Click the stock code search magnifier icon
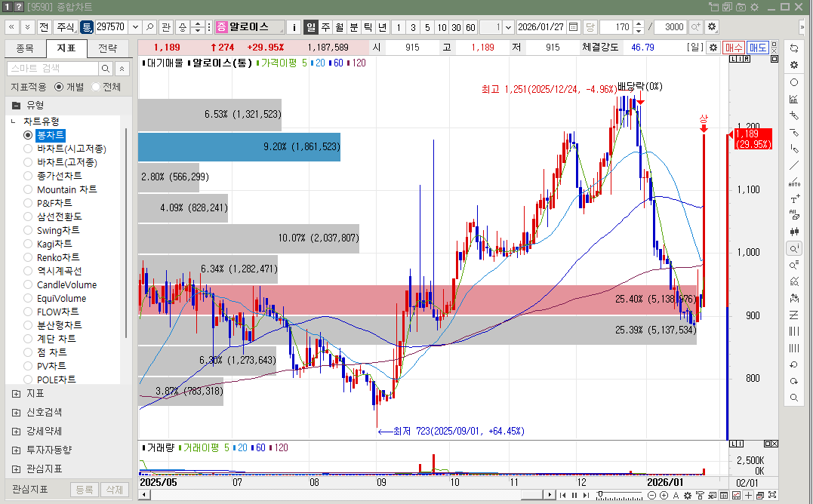Viewport: 813px width, 504px height. 150,27
